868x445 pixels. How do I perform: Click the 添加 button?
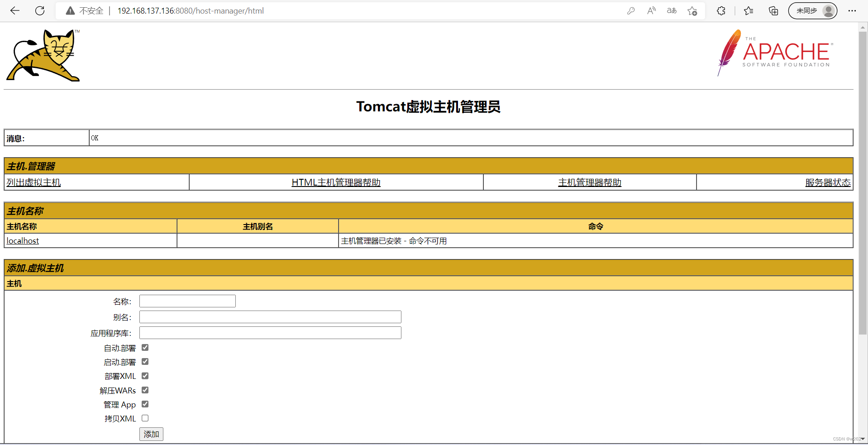(x=151, y=434)
